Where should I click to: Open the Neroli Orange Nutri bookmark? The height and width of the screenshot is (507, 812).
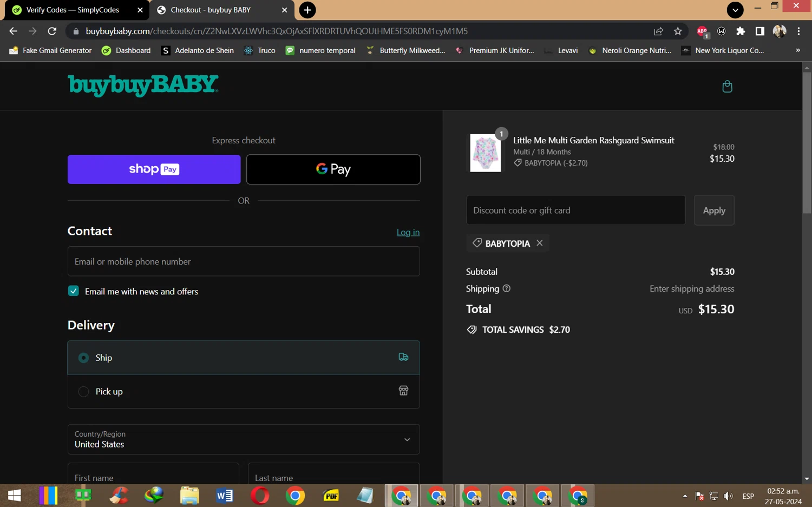coord(630,50)
